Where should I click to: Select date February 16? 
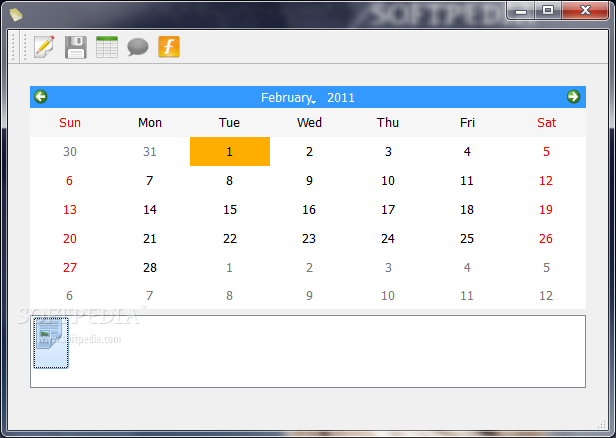pyautogui.click(x=309, y=209)
